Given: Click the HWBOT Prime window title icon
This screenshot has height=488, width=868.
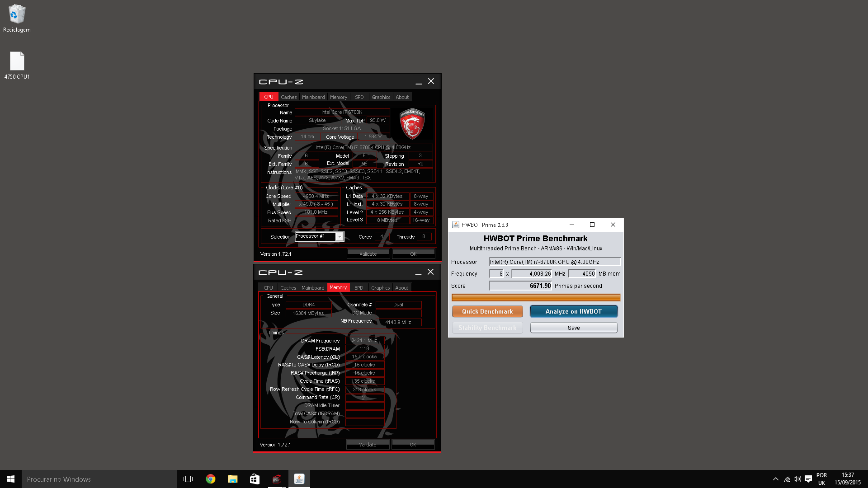Looking at the screenshot, I should 455,225.
